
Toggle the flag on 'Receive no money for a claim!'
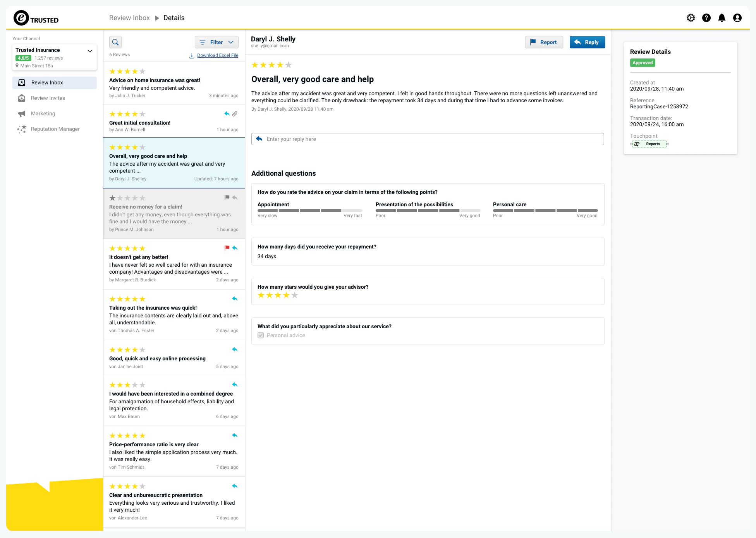point(227,197)
